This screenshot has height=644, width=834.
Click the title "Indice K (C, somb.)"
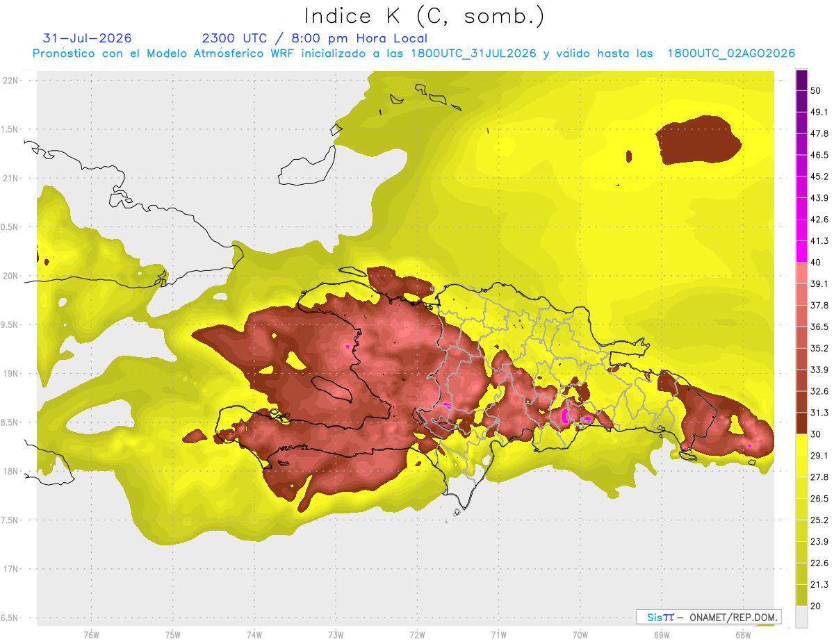click(x=424, y=16)
